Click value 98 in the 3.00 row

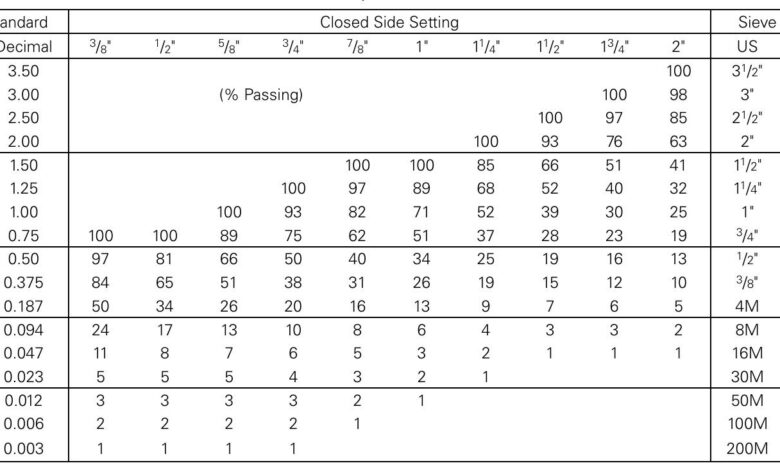pyautogui.click(x=678, y=94)
